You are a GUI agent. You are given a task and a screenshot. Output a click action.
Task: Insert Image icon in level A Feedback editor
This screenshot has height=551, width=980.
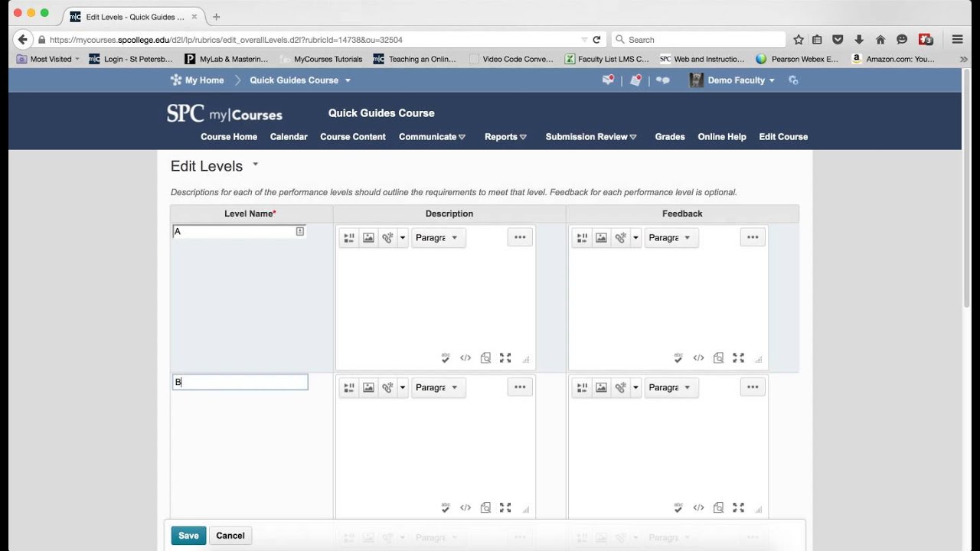tap(602, 238)
